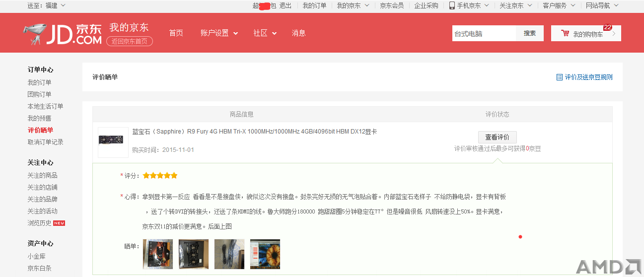Click 退出 to log out
Viewport: 644px width, 277px height.
point(286,5)
